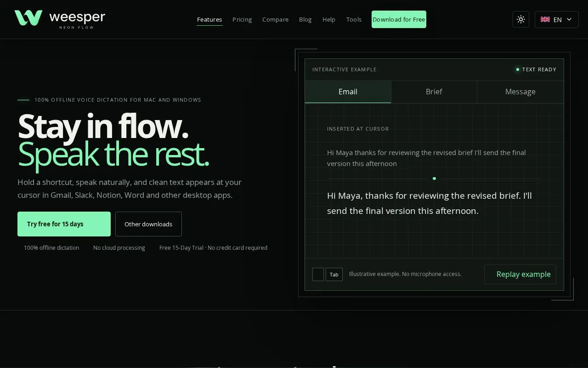
Task: Click the empty key box beside Tab
Action: click(318, 275)
